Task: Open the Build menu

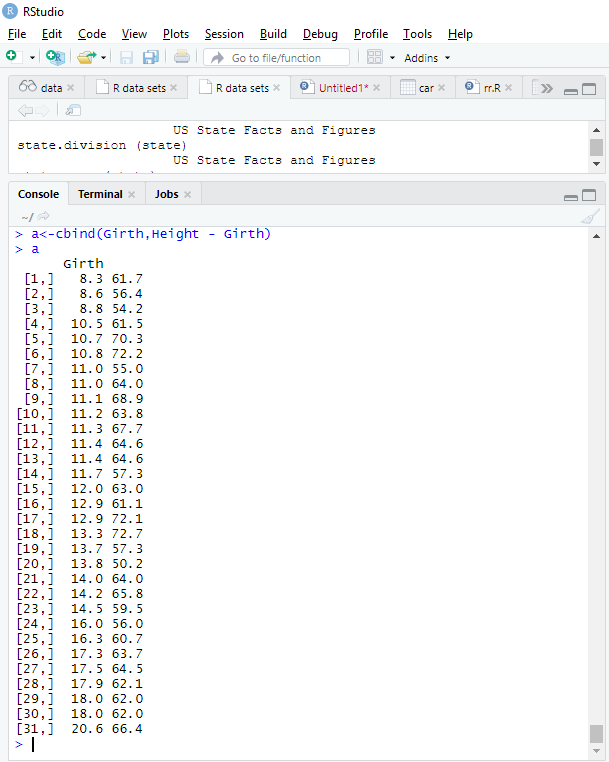Action: coord(273,34)
